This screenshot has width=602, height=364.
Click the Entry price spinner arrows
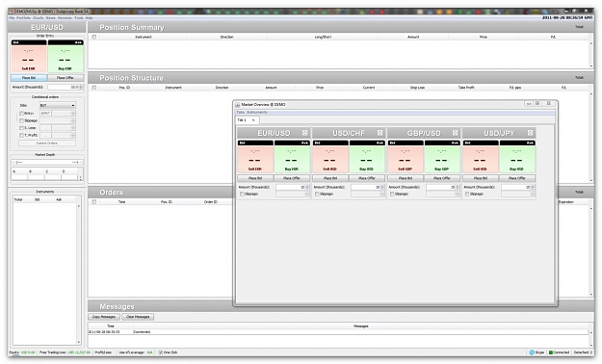(73, 114)
